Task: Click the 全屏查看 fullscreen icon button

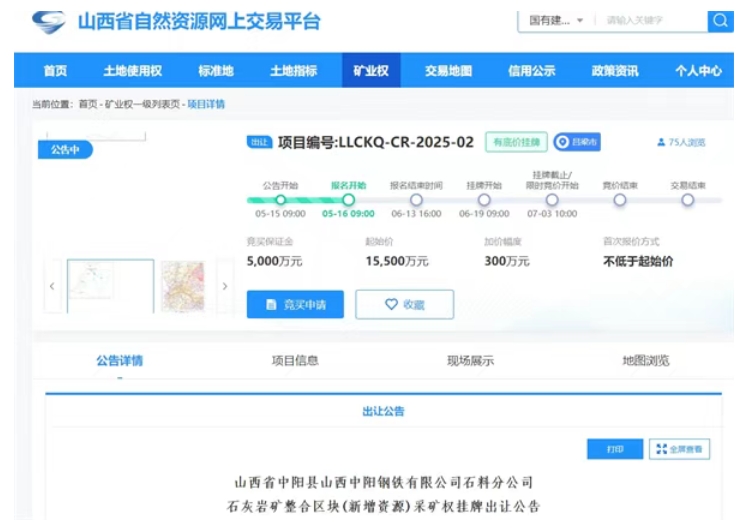Action: tap(679, 450)
